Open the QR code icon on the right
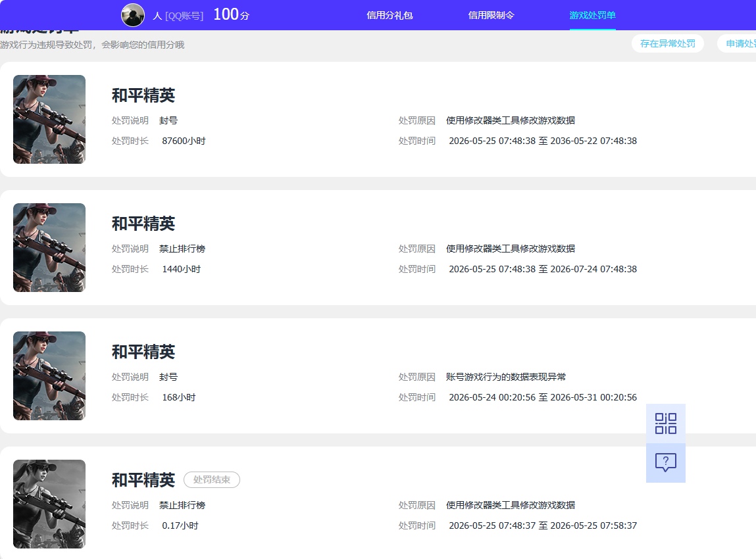 (665, 424)
